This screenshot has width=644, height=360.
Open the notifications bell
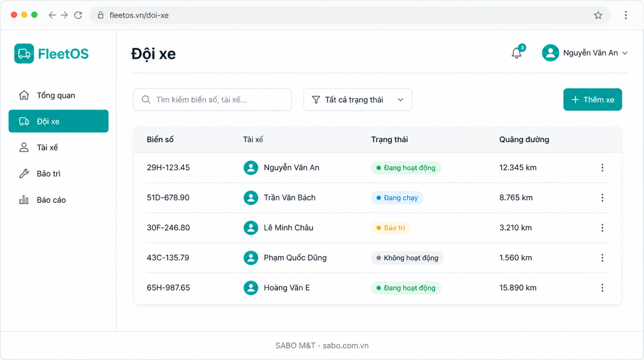[517, 53]
